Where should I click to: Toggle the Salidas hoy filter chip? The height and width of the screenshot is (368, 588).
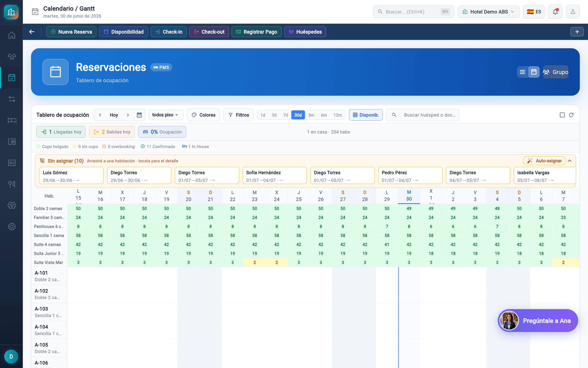click(112, 132)
